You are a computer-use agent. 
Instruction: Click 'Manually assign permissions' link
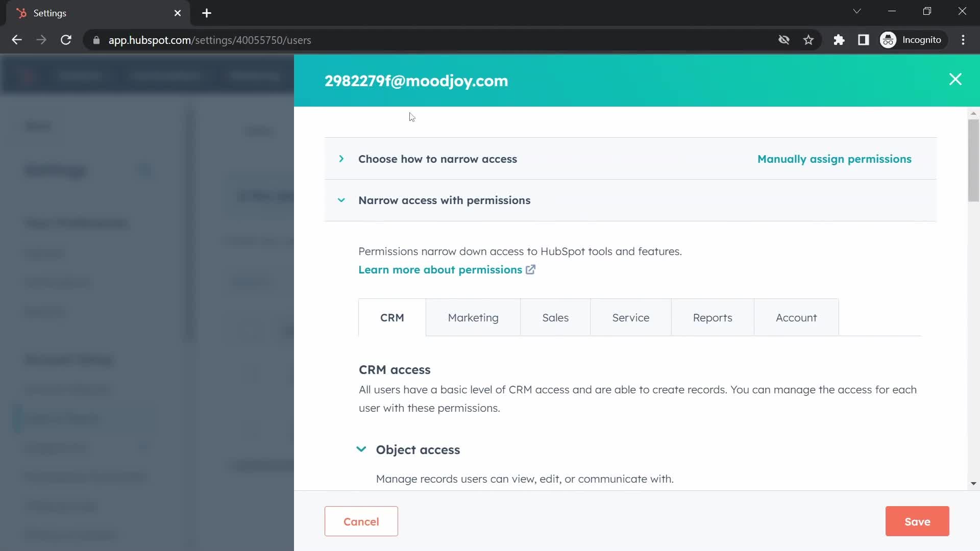tap(835, 158)
